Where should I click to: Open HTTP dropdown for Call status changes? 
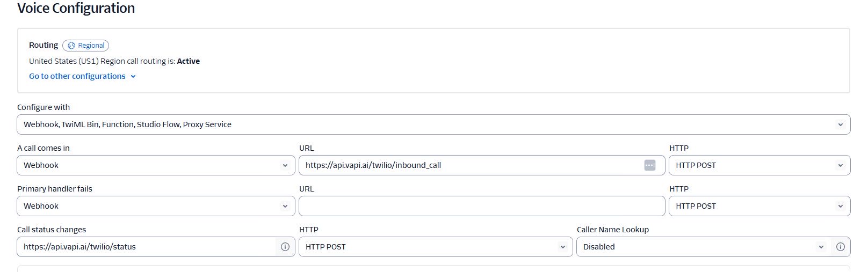435,247
